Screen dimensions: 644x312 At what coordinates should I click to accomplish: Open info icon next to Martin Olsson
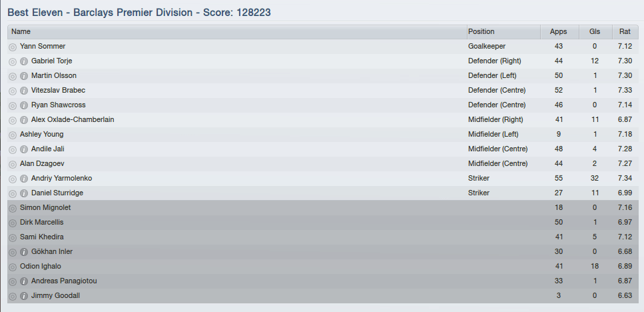pyautogui.click(x=24, y=76)
